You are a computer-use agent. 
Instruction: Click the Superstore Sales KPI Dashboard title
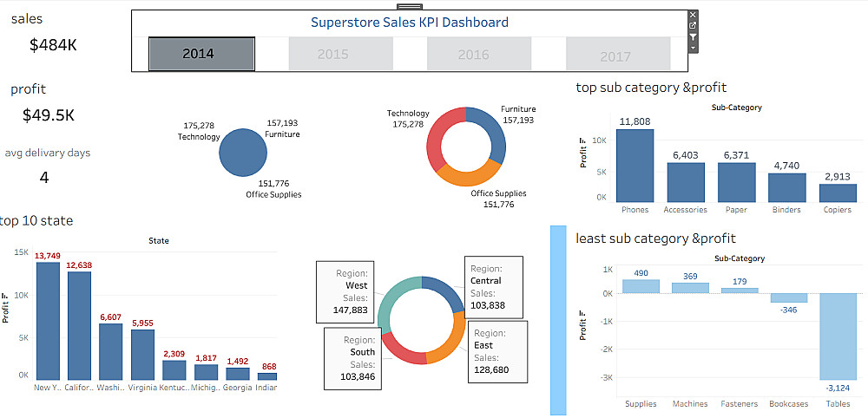[409, 23]
